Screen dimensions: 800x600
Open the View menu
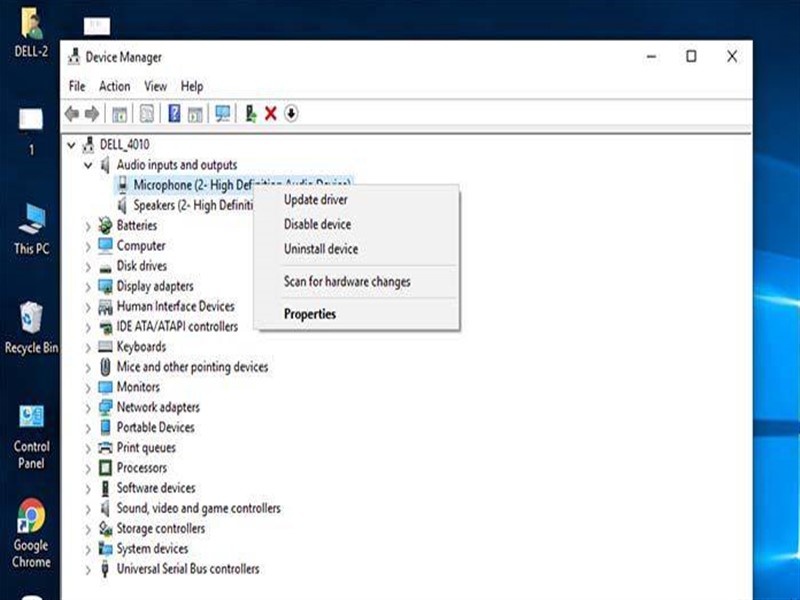[155, 86]
